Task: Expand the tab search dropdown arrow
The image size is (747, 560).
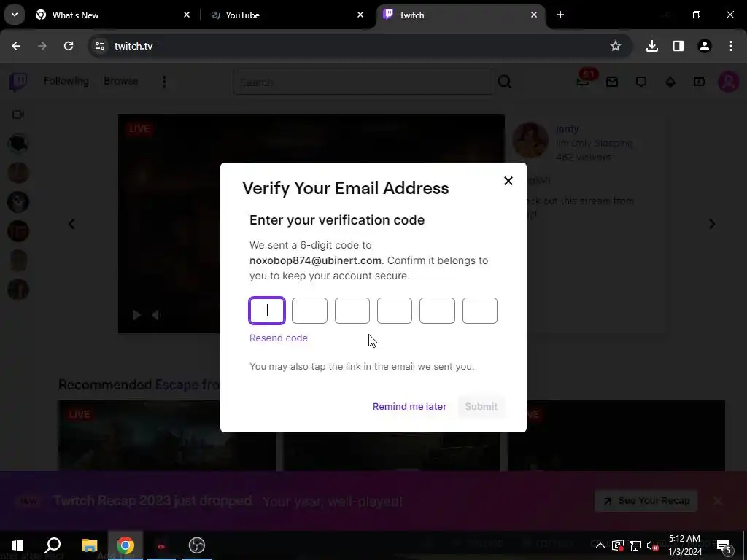Action: (15, 15)
